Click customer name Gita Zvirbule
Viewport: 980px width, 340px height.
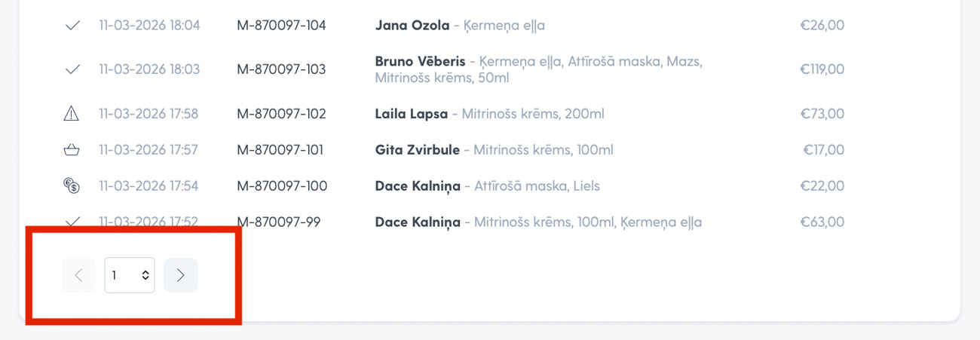point(417,150)
